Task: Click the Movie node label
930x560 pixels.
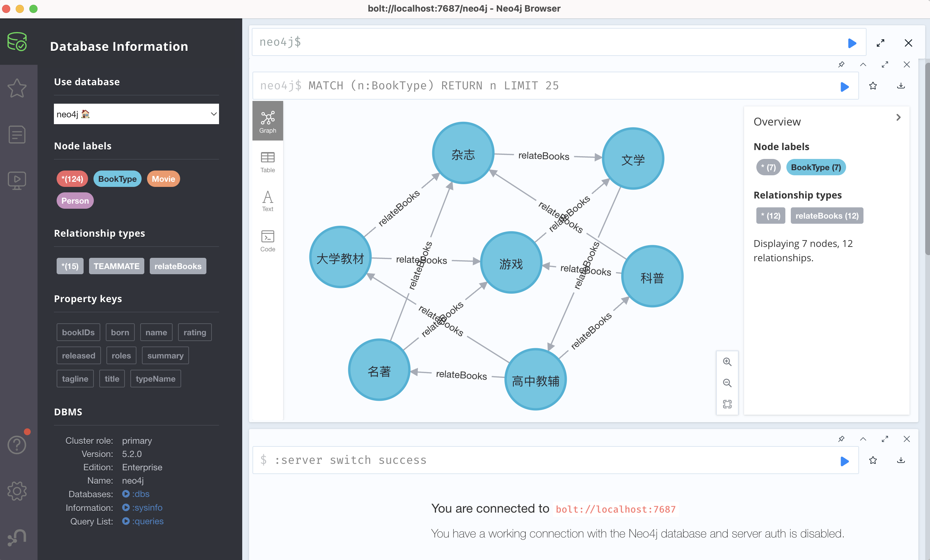Action: point(163,179)
